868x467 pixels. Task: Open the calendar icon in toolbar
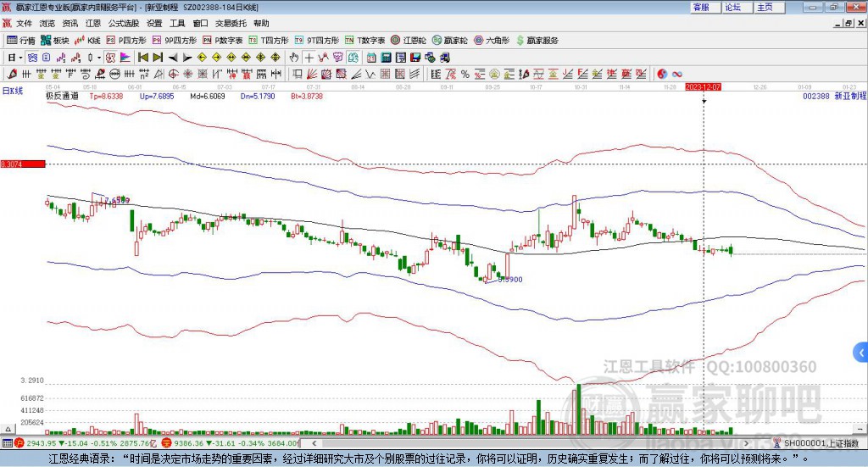coord(371,58)
